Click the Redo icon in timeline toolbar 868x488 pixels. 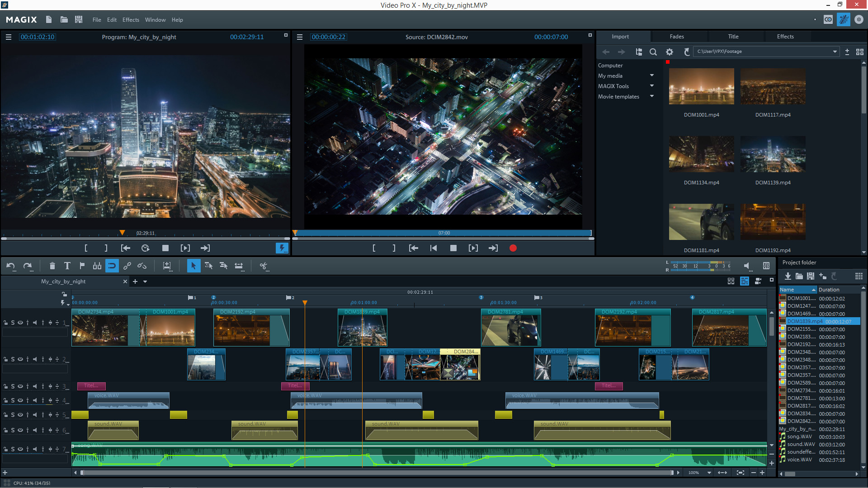coord(27,266)
